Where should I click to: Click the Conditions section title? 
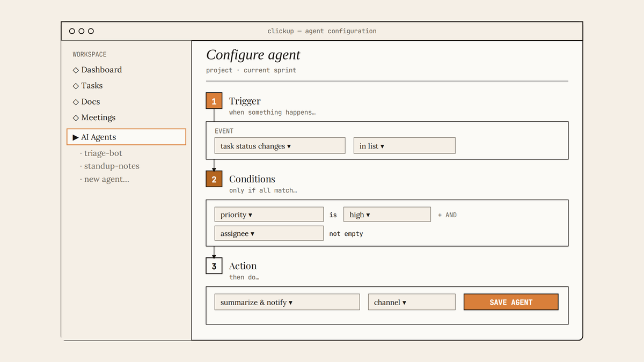(252, 179)
